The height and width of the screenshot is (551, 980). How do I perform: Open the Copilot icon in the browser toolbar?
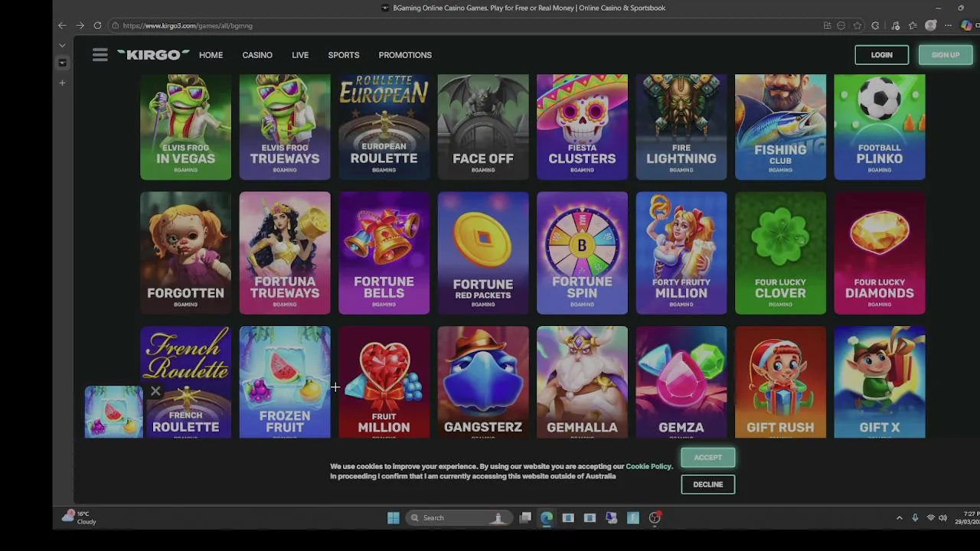click(967, 25)
